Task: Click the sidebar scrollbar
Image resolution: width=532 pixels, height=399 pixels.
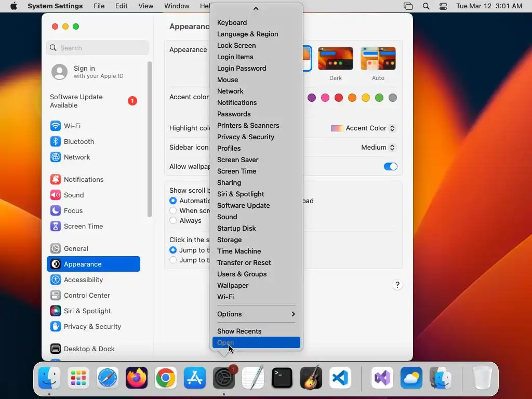Action: pyautogui.click(x=149, y=139)
